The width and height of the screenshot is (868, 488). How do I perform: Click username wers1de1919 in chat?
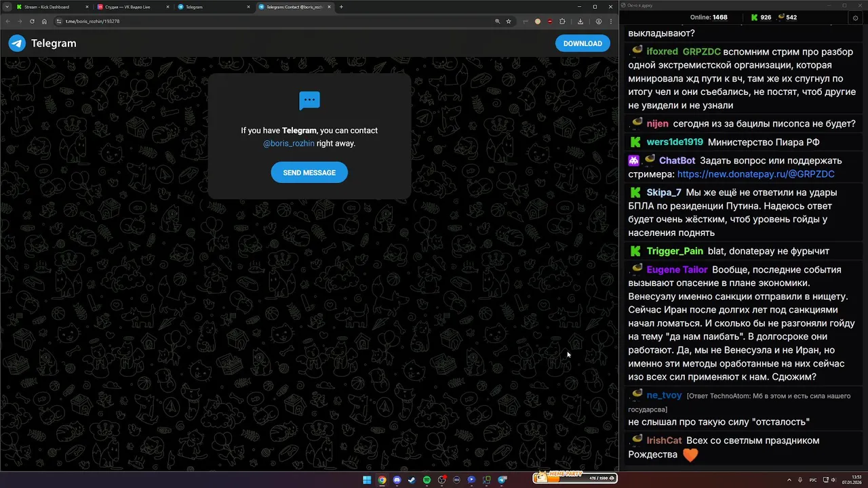coord(675,142)
